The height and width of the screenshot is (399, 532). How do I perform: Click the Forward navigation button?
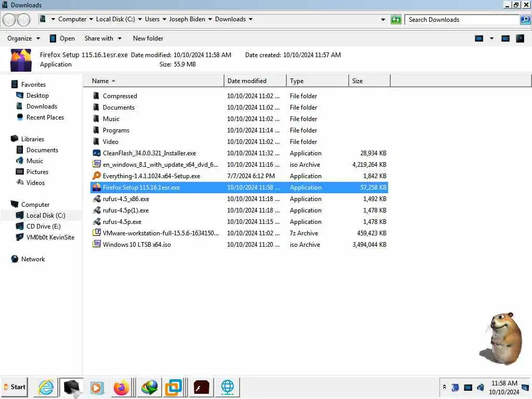click(x=24, y=20)
